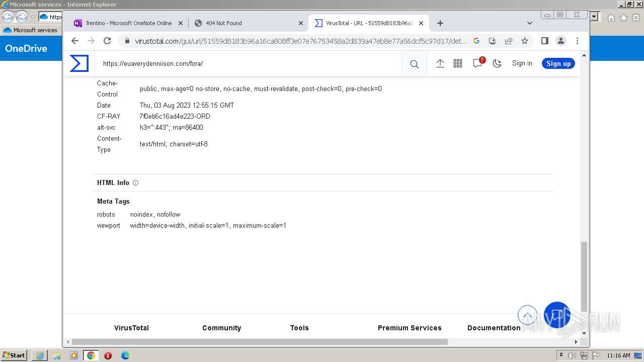Image resolution: width=644 pixels, height=362 pixels.
Task: Open Microsoft Edge taskbar icon
Action: coord(125,355)
